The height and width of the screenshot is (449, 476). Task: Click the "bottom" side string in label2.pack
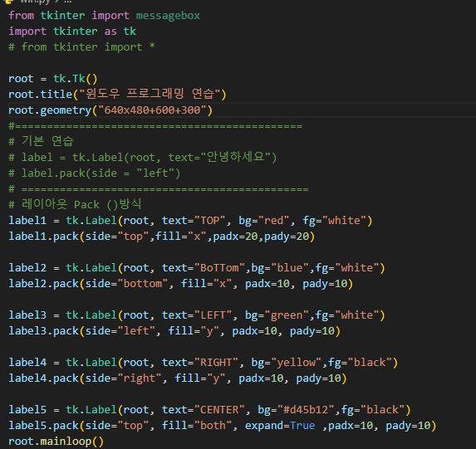tap(142, 284)
